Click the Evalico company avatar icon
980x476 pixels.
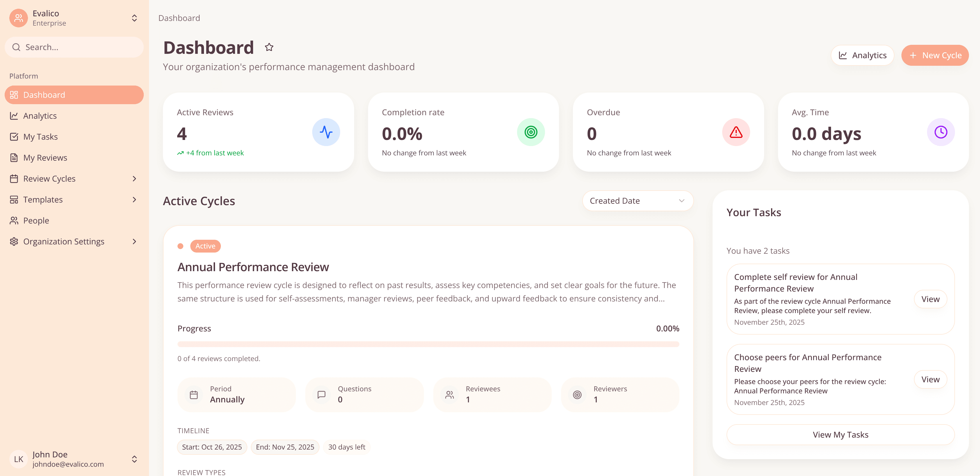click(x=18, y=18)
